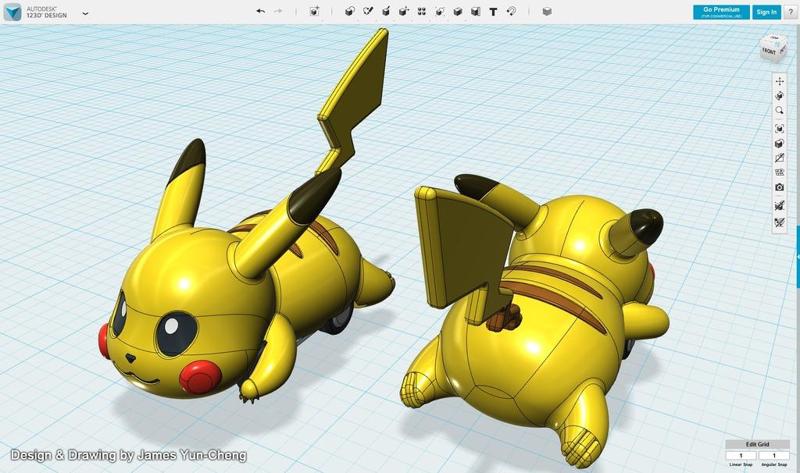
Task: Open the Measure tool icon
Action: pos(476,11)
